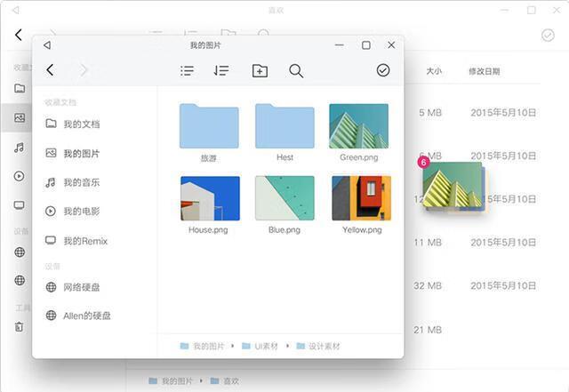
Task: Select Allen的硬盘 drive
Action: click(86, 316)
